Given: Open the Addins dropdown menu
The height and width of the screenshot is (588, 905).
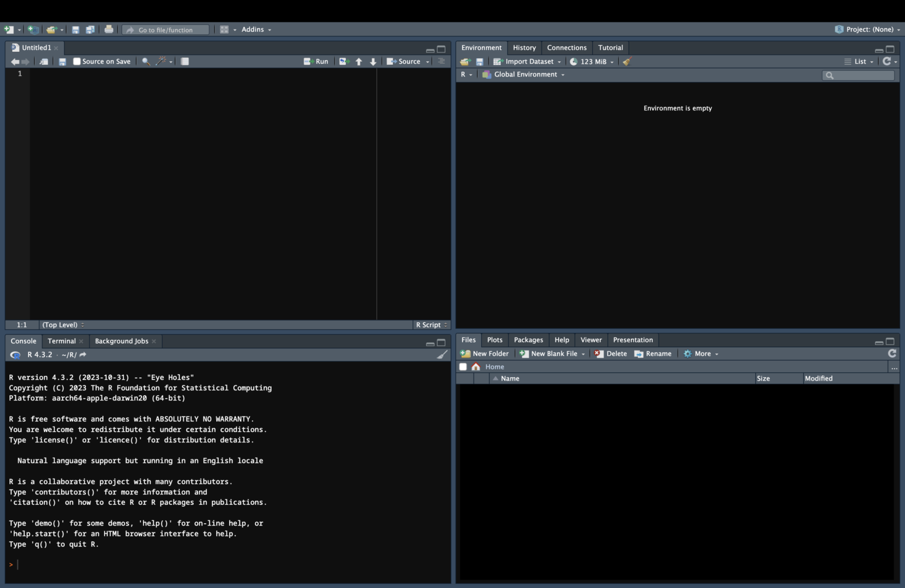Looking at the screenshot, I should 253,29.
